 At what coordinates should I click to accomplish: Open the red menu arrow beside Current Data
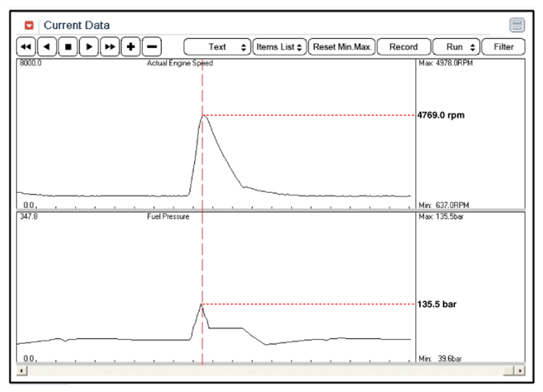[29, 26]
